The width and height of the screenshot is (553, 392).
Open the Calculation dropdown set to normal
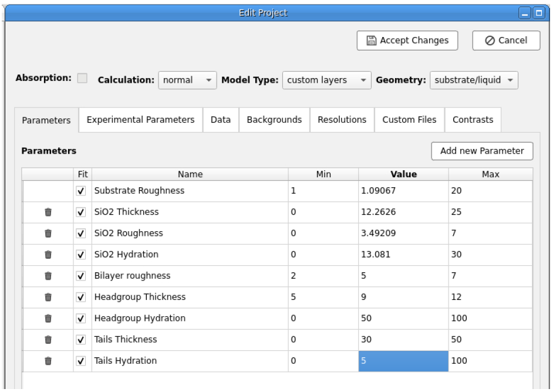pos(187,80)
